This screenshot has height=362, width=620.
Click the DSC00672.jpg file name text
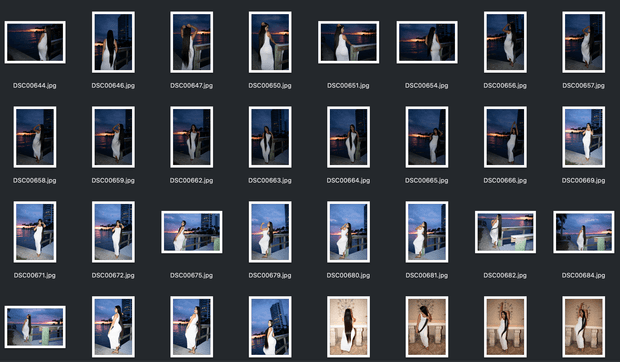(x=113, y=275)
